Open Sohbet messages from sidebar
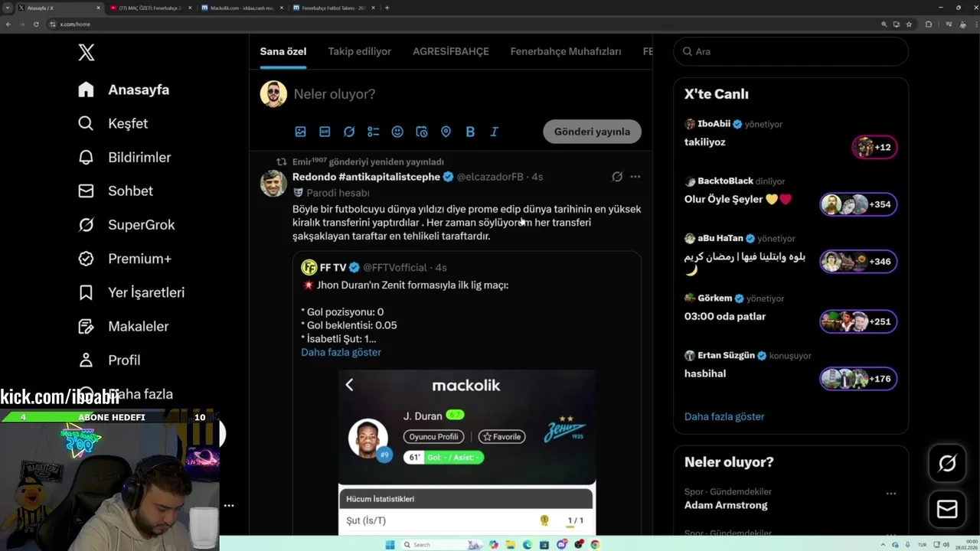This screenshot has height=551, width=980. click(115, 191)
